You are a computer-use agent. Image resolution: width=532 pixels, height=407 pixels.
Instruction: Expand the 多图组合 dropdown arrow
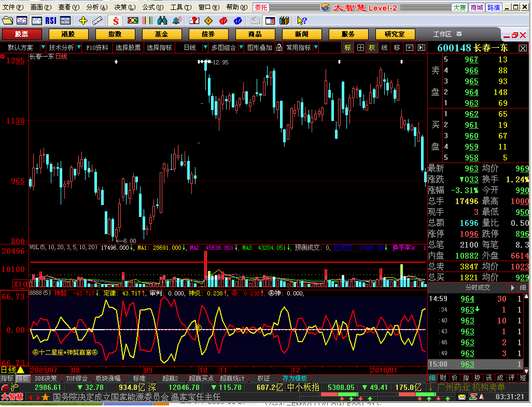click(241, 47)
